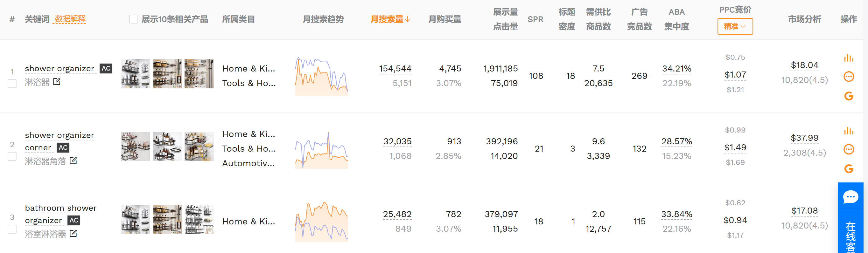Open the online customer service chat bubble
This screenshot has width=868, height=253.
[x=850, y=197]
